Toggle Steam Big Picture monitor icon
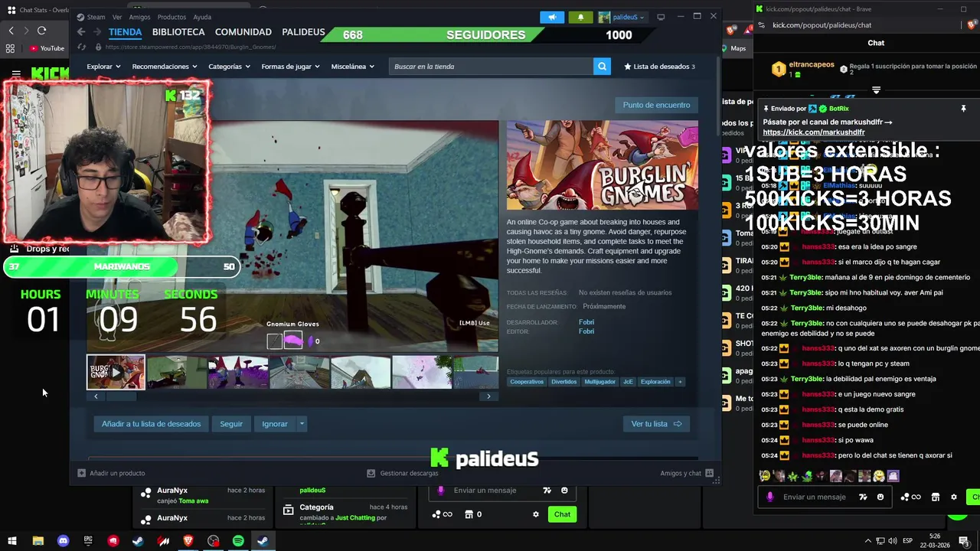The height and width of the screenshot is (551, 980). (661, 17)
